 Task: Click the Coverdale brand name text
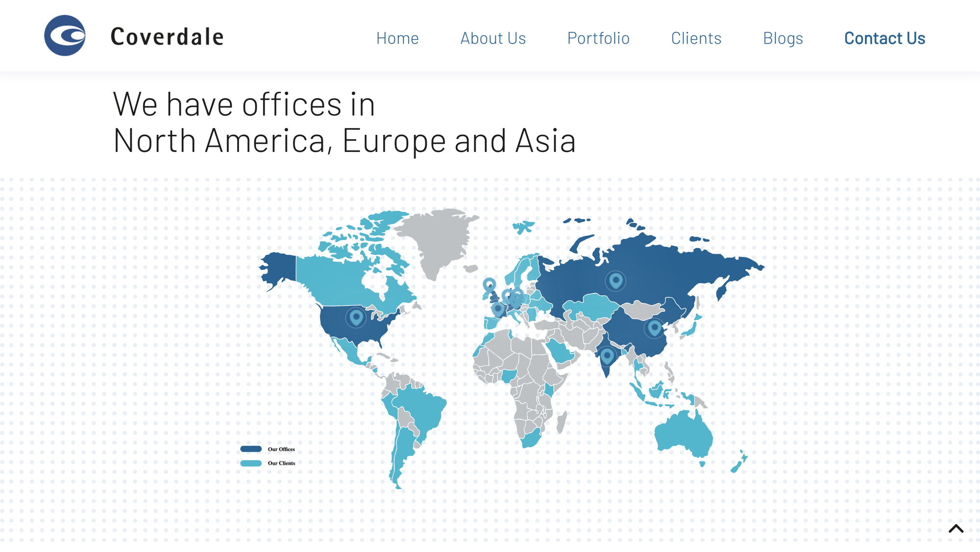(167, 37)
